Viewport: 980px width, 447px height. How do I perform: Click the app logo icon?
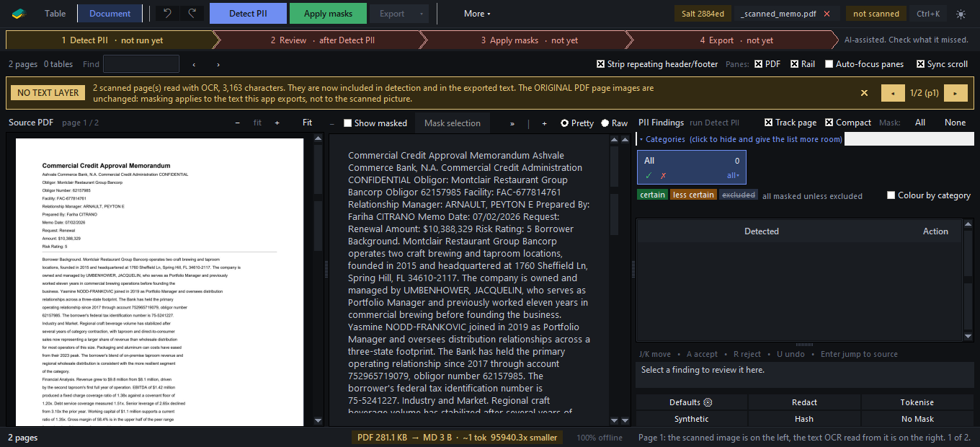pyautogui.click(x=18, y=14)
